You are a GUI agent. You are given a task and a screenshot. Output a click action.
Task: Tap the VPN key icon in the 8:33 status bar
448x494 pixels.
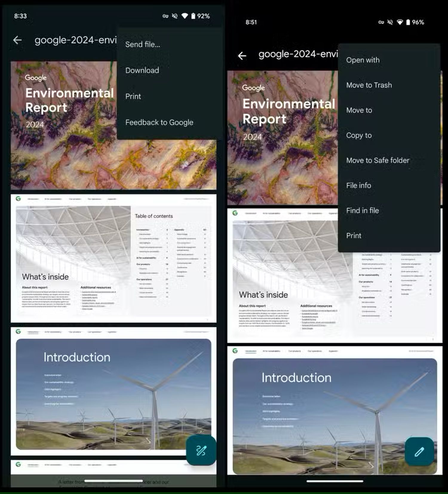165,16
